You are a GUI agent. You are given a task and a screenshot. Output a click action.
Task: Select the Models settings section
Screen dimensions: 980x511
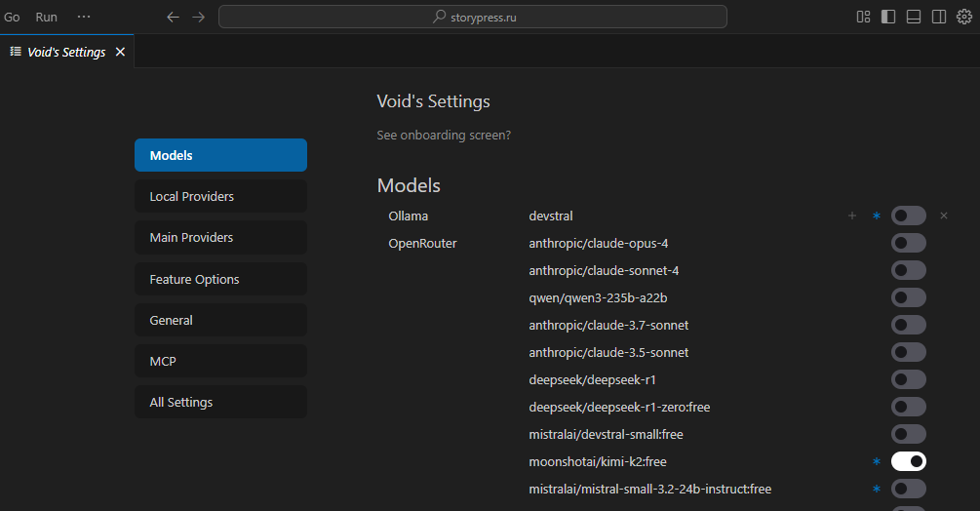click(x=220, y=155)
